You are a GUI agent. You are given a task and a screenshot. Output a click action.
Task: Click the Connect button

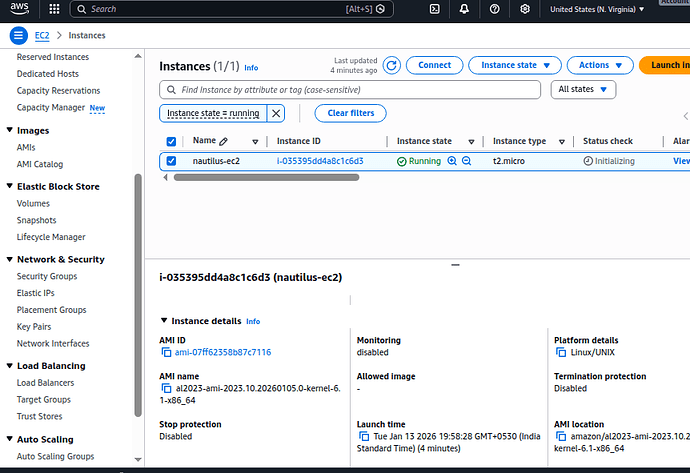[x=434, y=65]
